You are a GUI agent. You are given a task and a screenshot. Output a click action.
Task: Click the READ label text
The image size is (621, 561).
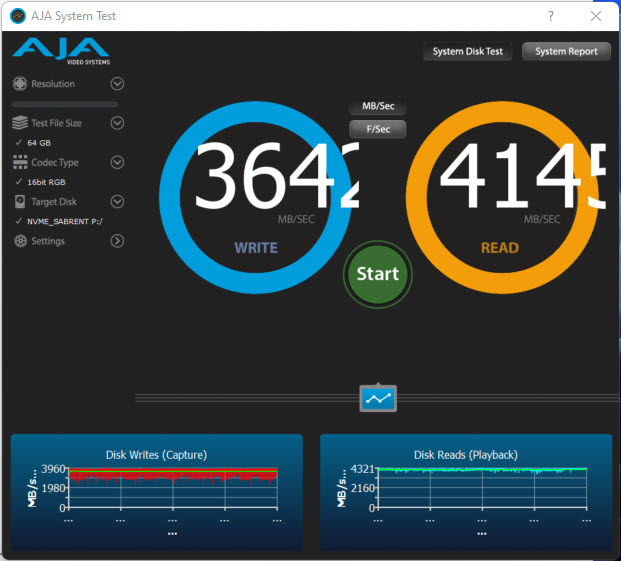pyautogui.click(x=500, y=248)
